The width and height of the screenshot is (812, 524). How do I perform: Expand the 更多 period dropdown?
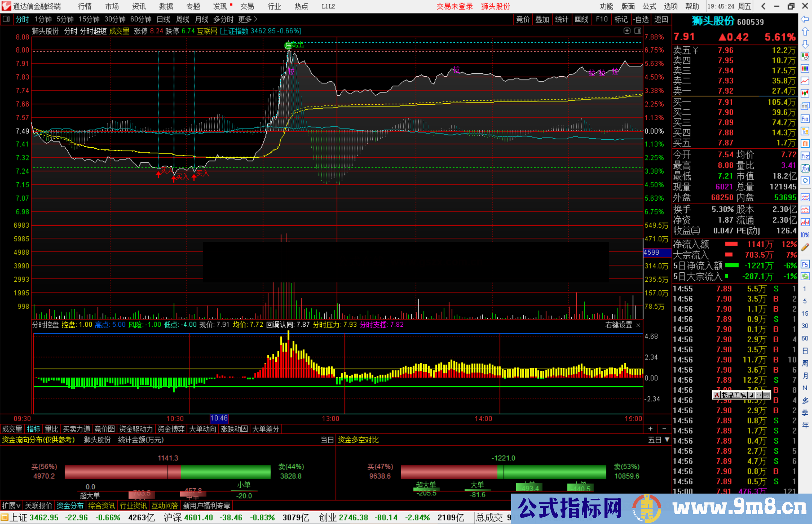[x=244, y=19]
